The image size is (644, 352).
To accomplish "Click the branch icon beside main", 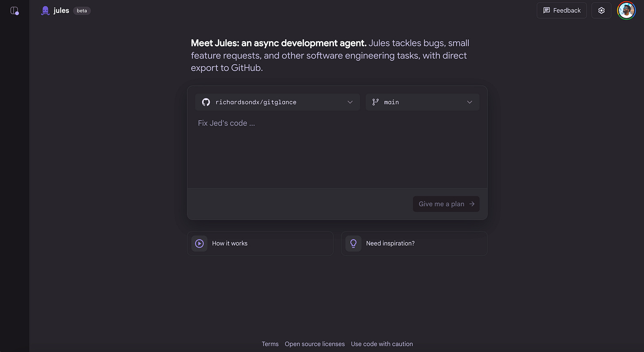I will click(x=376, y=102).
